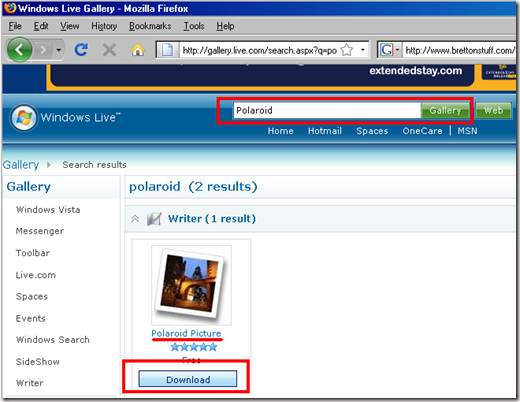Viewport: 520px width, 402px height.
Task: Go to the Home page icon
Action: 138,50
